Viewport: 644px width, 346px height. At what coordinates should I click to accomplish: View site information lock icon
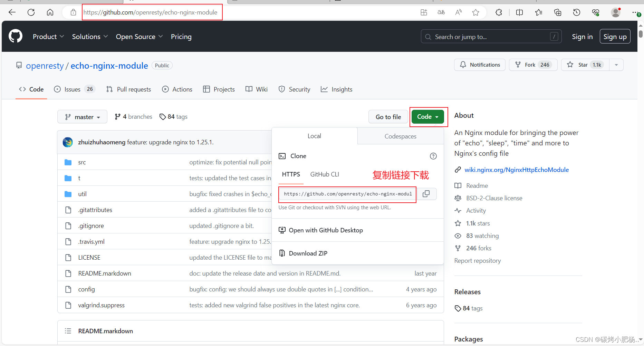[x=73, y=12]
